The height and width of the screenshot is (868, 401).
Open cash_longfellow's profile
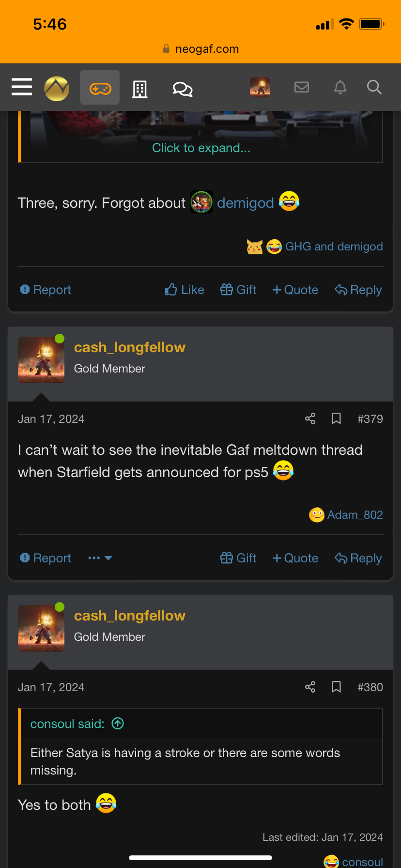tap(130, 347)
